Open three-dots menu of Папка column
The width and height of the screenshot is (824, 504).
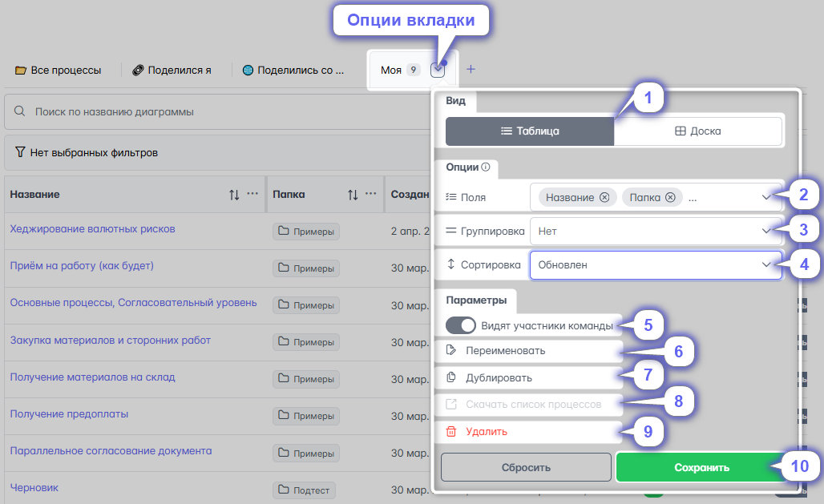coord(370,193)
